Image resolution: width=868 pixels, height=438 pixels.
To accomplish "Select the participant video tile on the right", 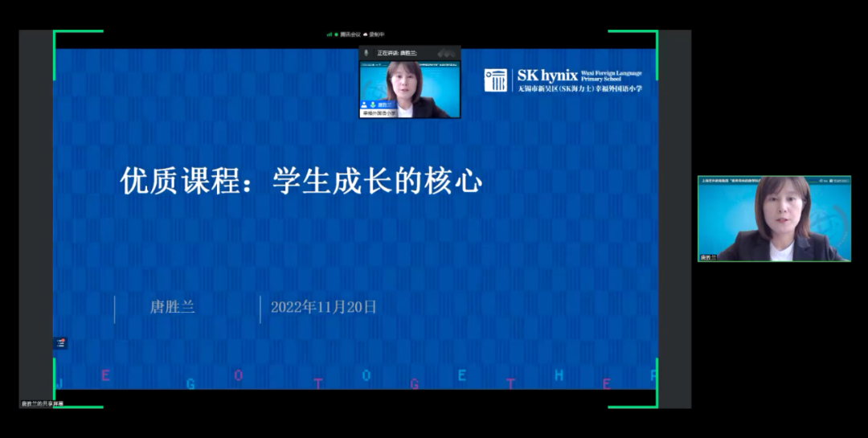I will (x=774, y=219).
